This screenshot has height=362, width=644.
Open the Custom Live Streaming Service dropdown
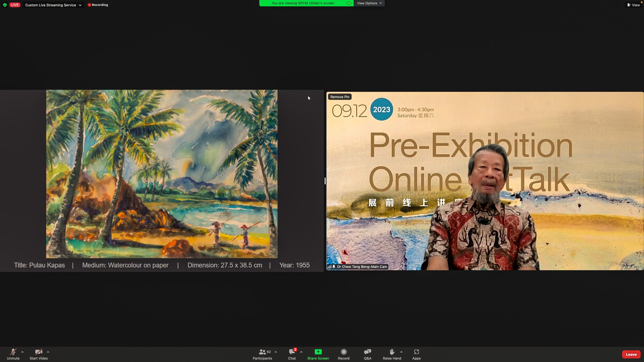pyautogui.click(x=53, y=5)
